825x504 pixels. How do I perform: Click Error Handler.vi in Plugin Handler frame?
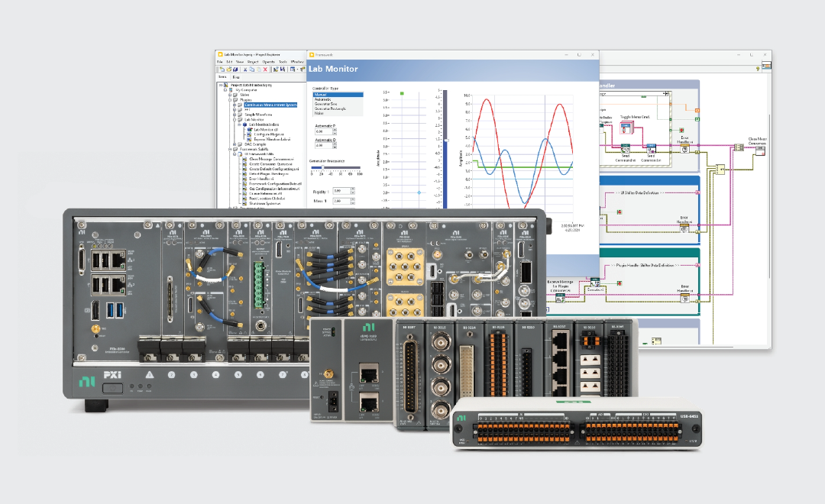pos(684,299)
